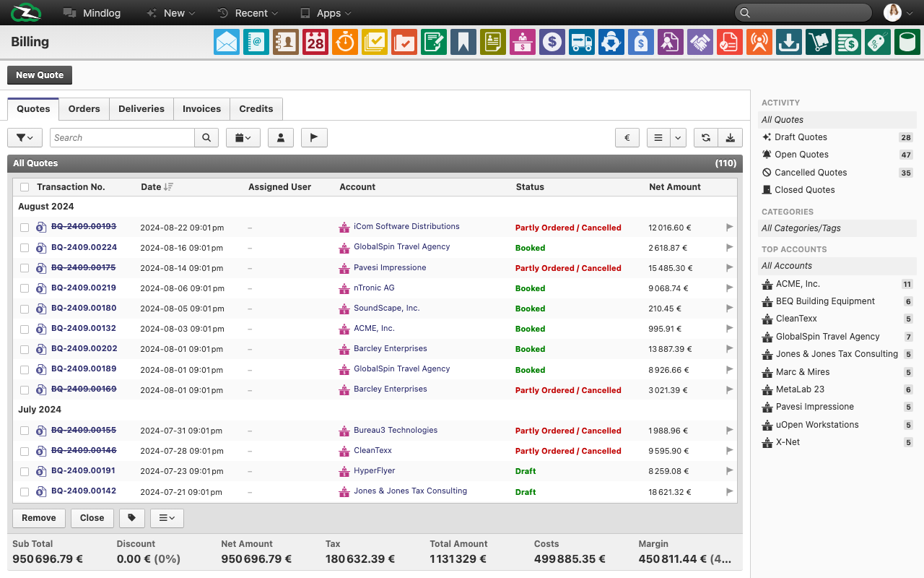The image size is (924, 578).
Task: Open the iCom Software Distributions account link
Action: click(x=406, y=227)
